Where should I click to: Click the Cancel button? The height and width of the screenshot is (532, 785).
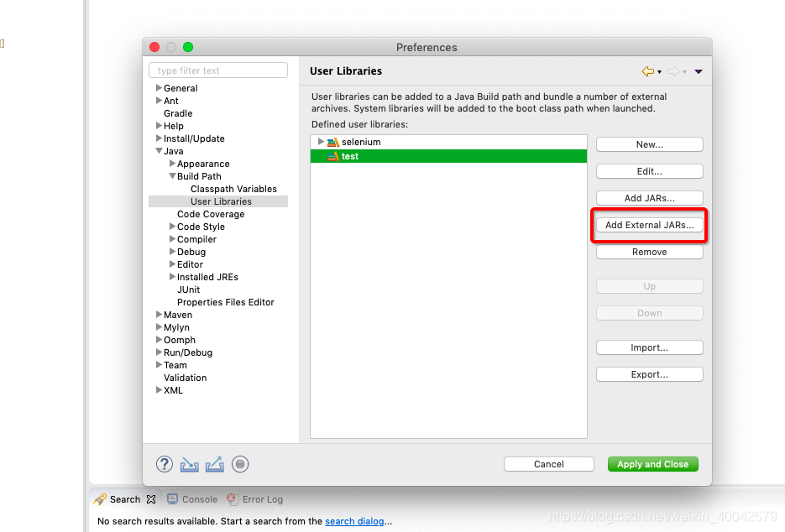549,464
